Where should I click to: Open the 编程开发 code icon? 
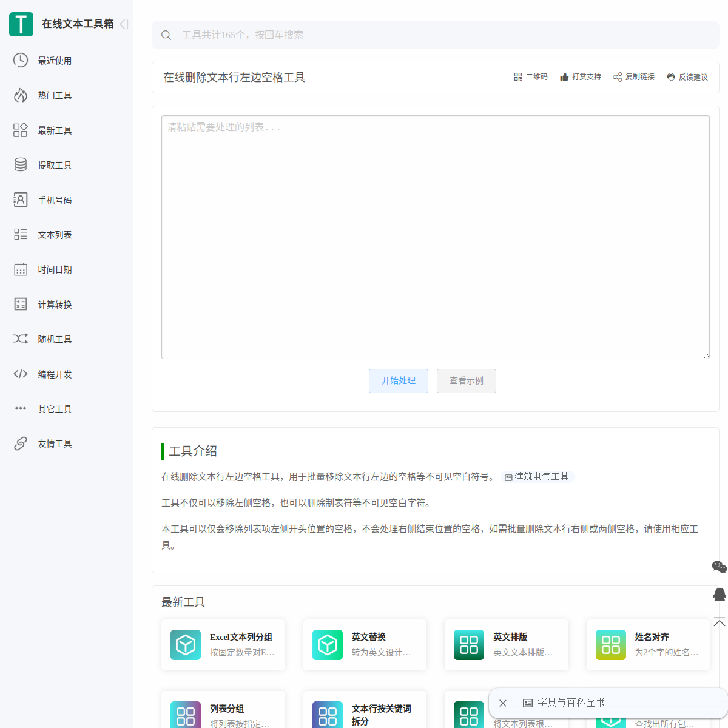tap(21, 374)
